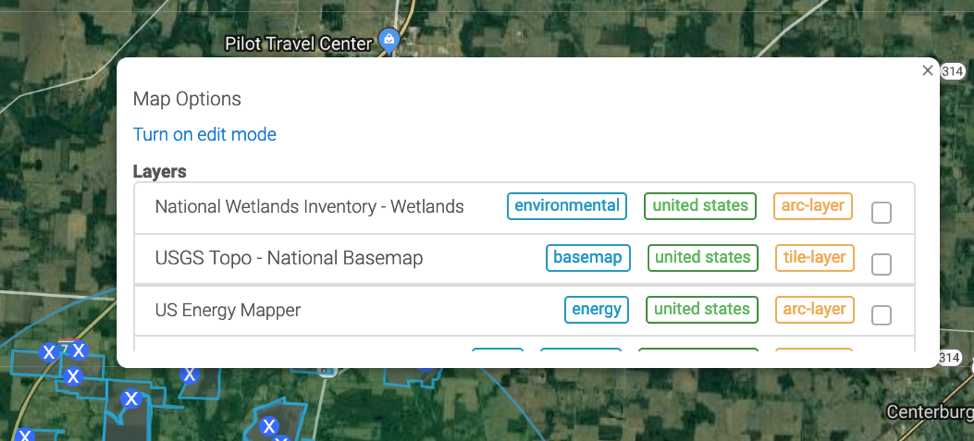Click the energy tag on US Energy Mapper

[596, 309]
